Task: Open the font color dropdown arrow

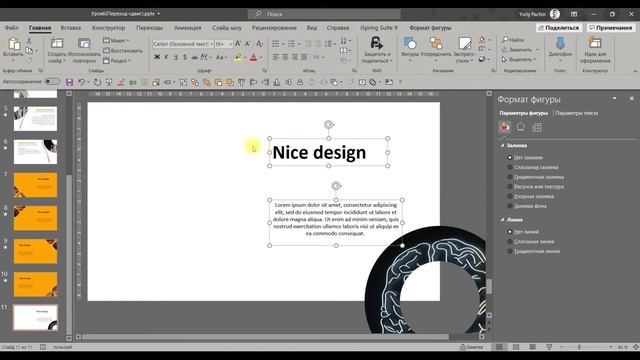Action: point(261,58)
